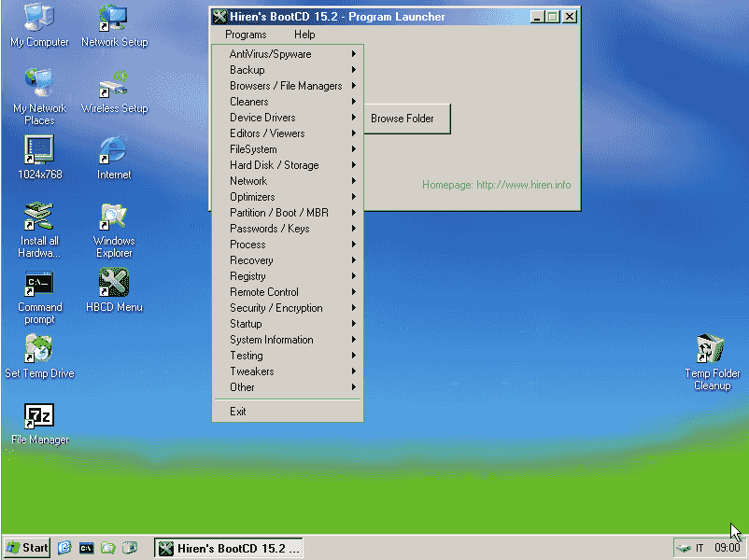The image size is (749, 560).
Task: Select Browse Folder submenu item
Action: click(x=407, y=119)
